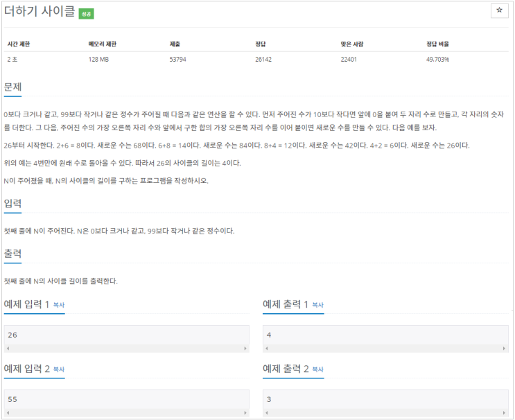Click the 정답 column header
The height and width of the screenshot is (420, 515).
261,44
